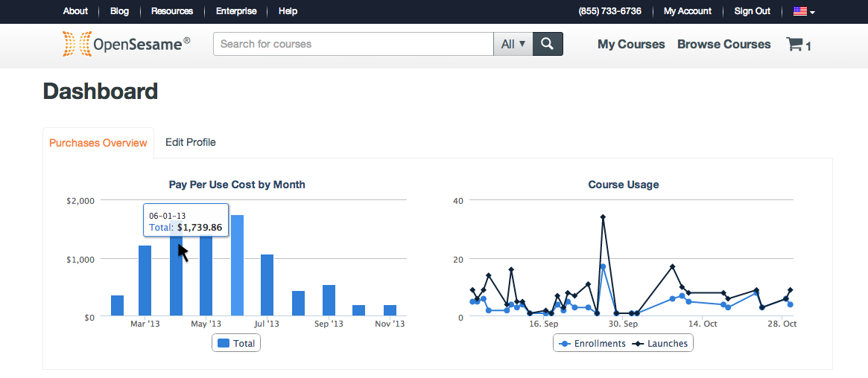868x378 pixels.
Task: Open the shopping cart icon
Action: click(x=798, y=45)
